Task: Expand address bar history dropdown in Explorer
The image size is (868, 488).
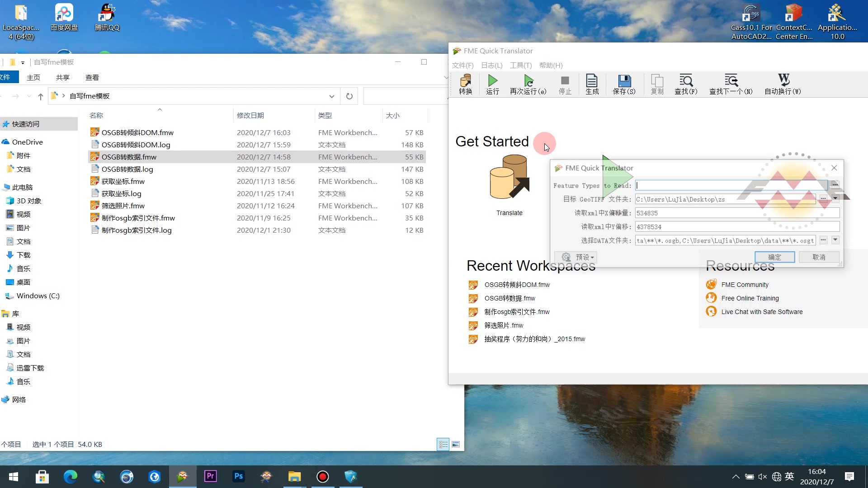Action: [332, 96]
